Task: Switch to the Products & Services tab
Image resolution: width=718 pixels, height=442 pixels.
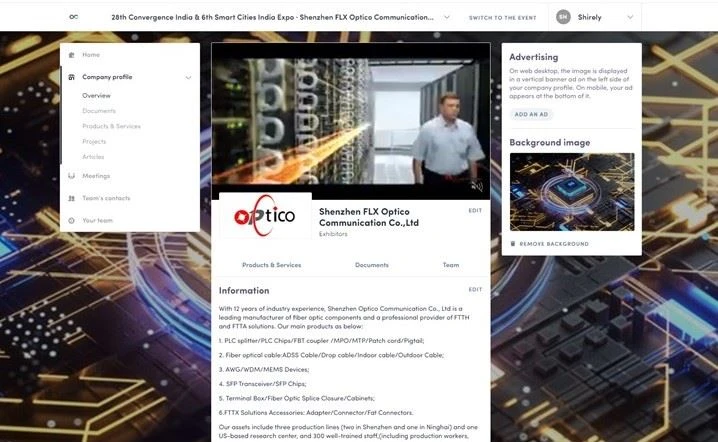Action: point(272,265)
